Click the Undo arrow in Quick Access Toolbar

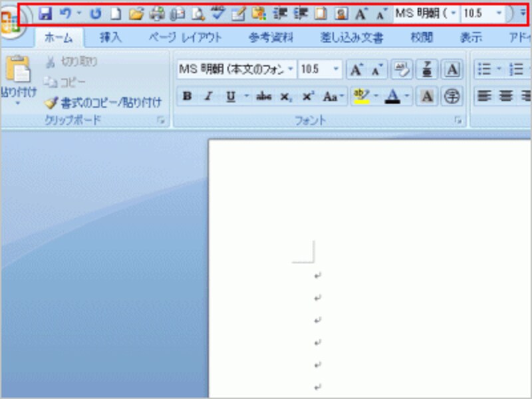coord(65,13)
